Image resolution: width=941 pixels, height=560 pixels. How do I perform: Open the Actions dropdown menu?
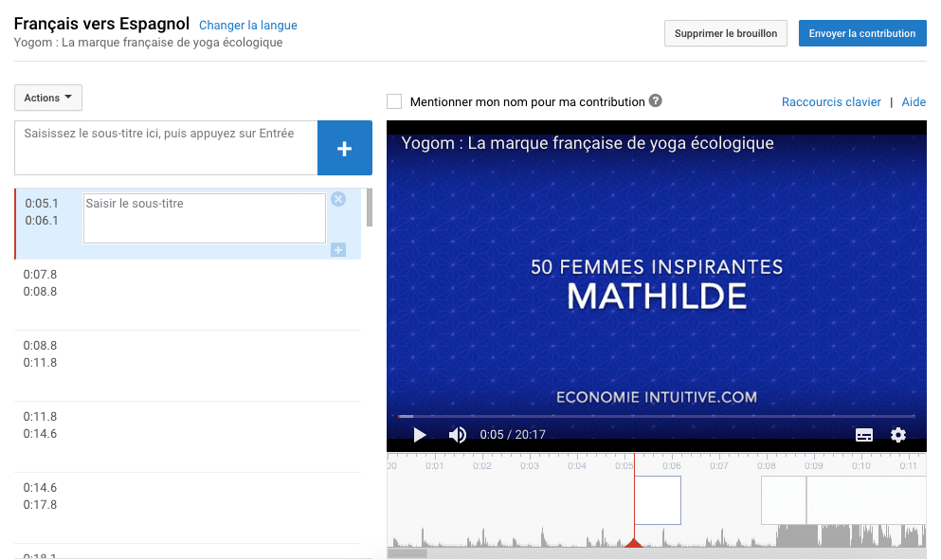[48, 98]
